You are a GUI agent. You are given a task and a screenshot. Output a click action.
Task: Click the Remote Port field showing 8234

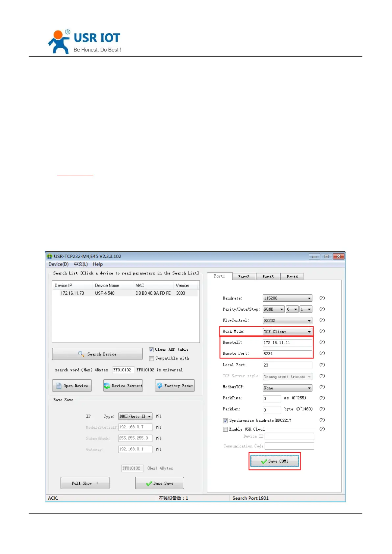pos(287,354)
